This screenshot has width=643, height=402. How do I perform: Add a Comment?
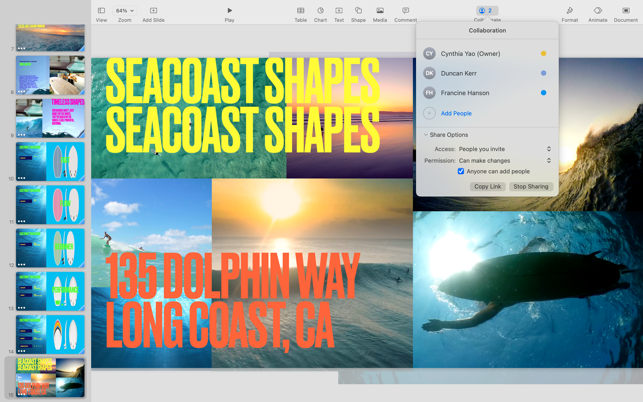point(405,10)
